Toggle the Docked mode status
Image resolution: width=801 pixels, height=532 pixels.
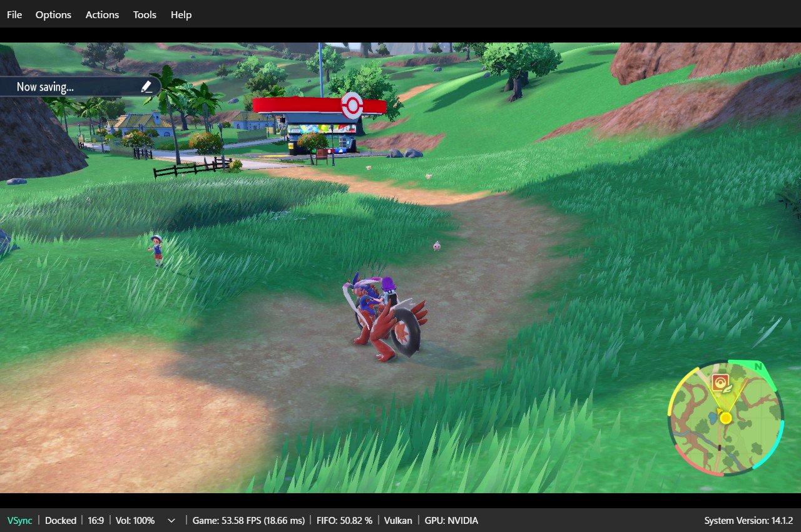coord(61,521)
